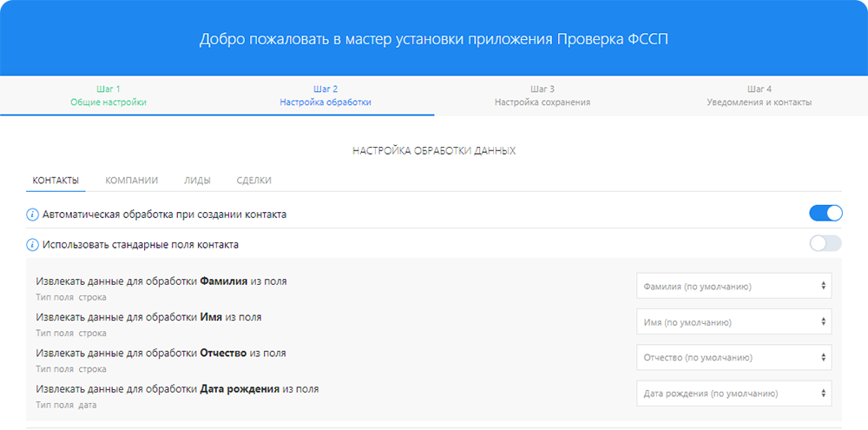Go to Шаг 3 Настройка сохранения
This screenshot has height=430, width=868.
click(542, 96)
